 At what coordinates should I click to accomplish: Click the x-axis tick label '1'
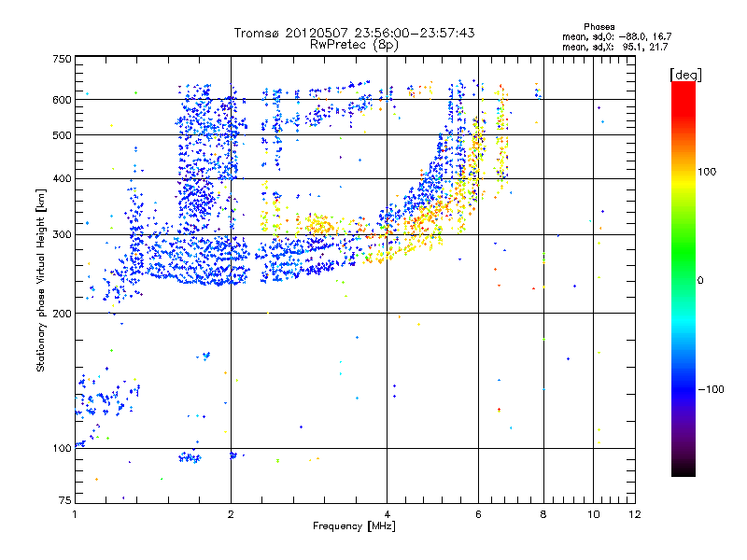(x=75, y=514)
